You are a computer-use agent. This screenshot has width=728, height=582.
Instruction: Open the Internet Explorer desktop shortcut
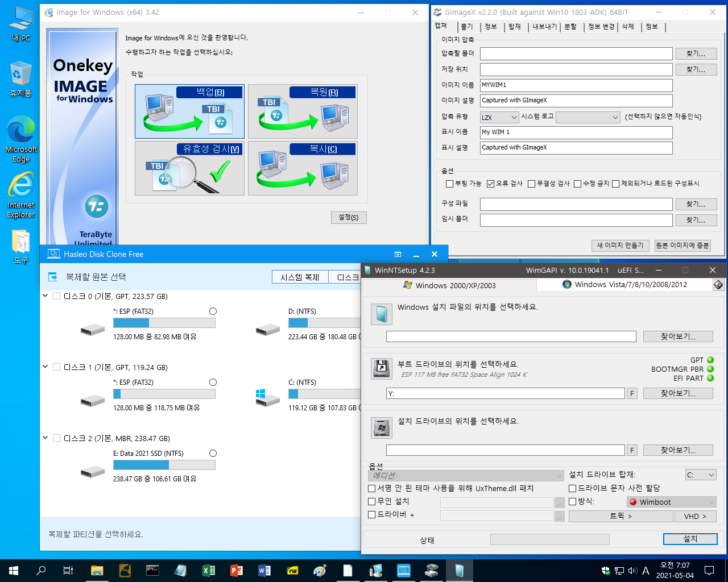coord(21,196)
